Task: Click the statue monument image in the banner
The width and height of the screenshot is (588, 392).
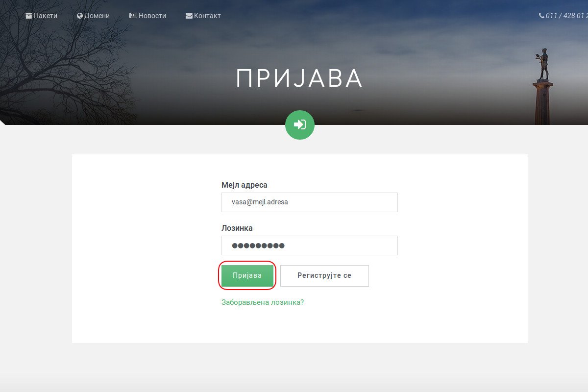Action: pyautogui.click(x=543, y=86)
